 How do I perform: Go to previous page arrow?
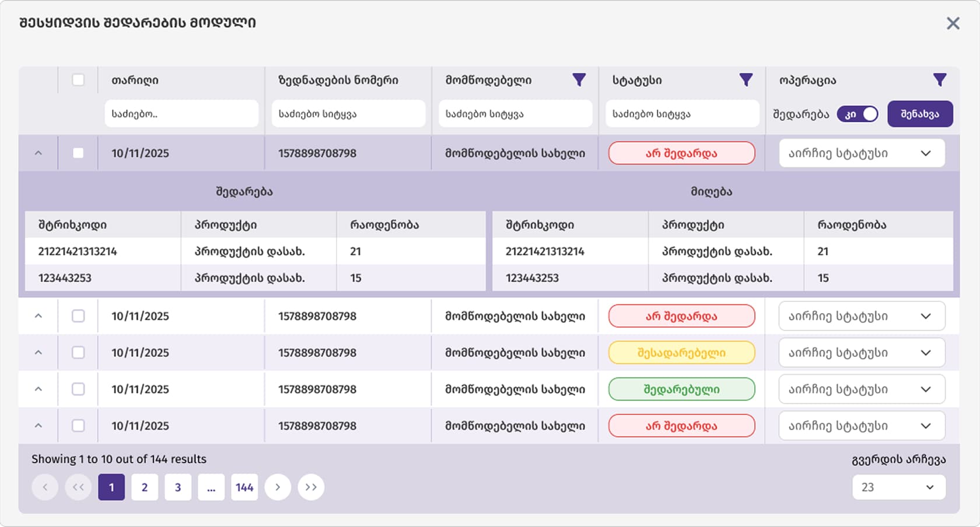click(45, 487)
